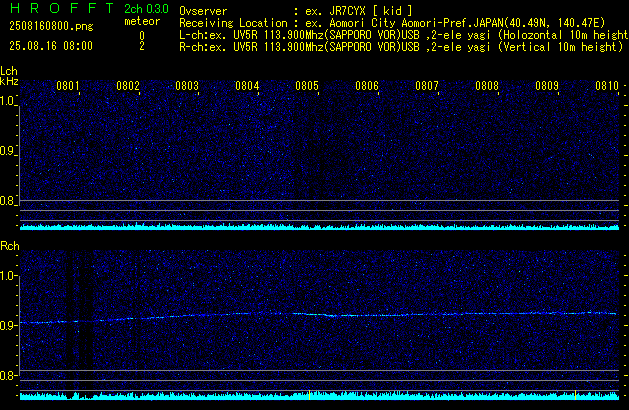Click the 'meteor' count heading
This screenshot has height=410, width=629.
(142, 21)
